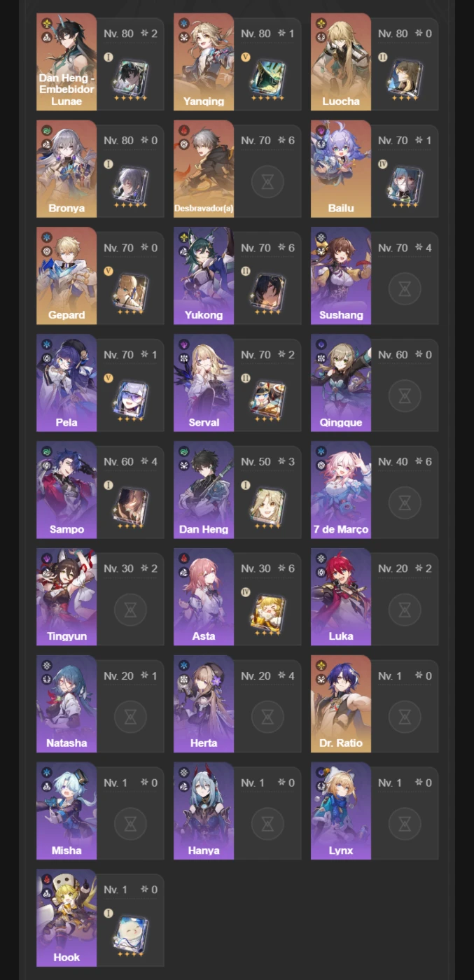474x980 pixels.
Task: Select the 7 de Março portrait
Action: click(x=341, y=490)
